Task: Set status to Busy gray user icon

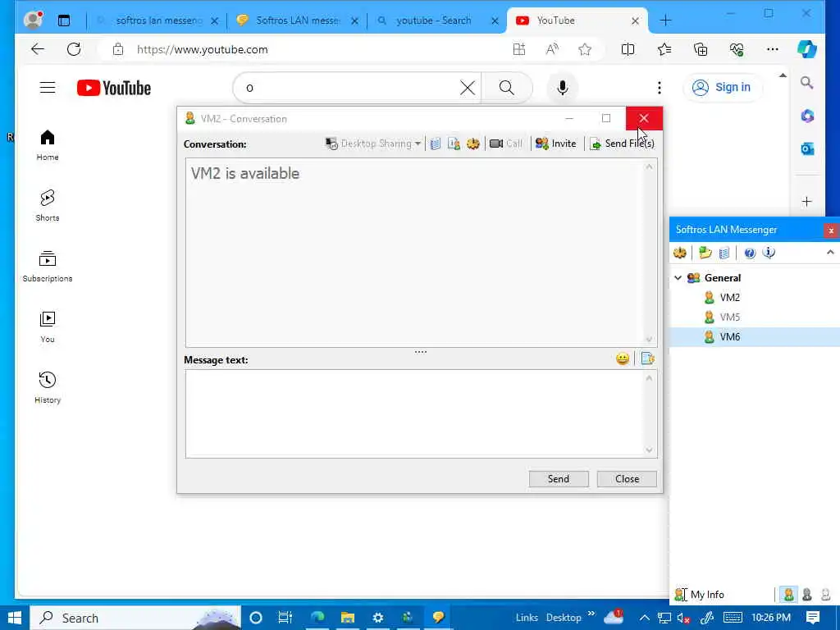Action: tap(807, 594)
